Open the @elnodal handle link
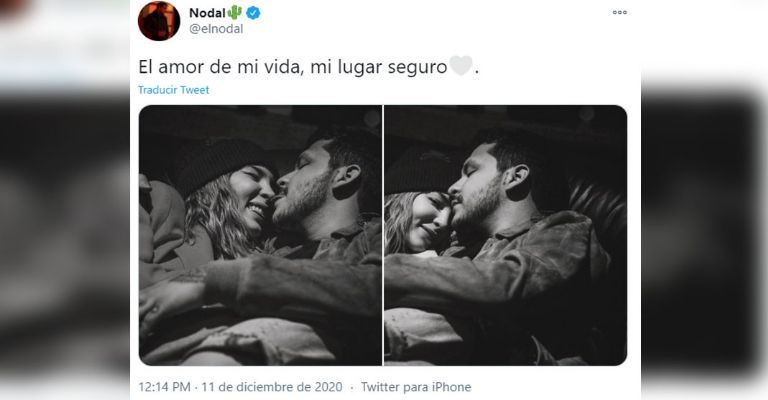The image size is (768, 400). coord(216,29)
